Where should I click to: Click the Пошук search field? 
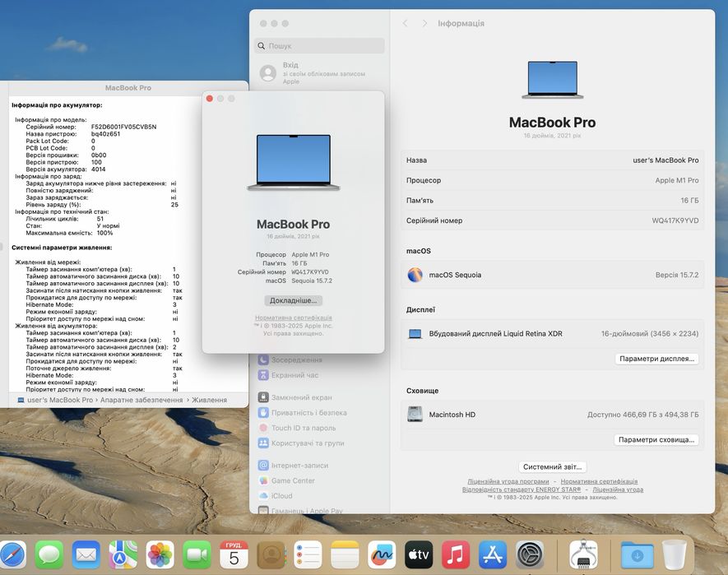pos(319,46)
